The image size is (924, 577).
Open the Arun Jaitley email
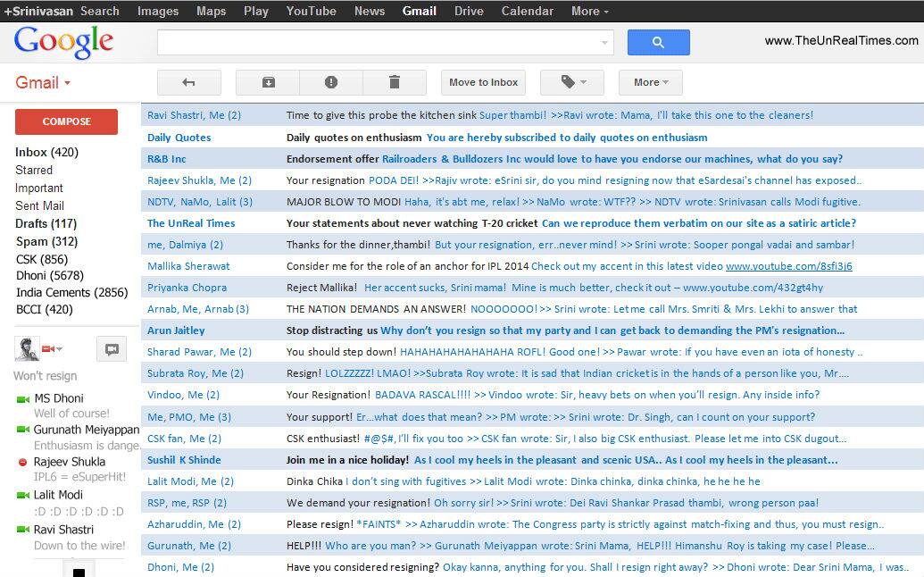pyautogui.click(x=532, y=330)
